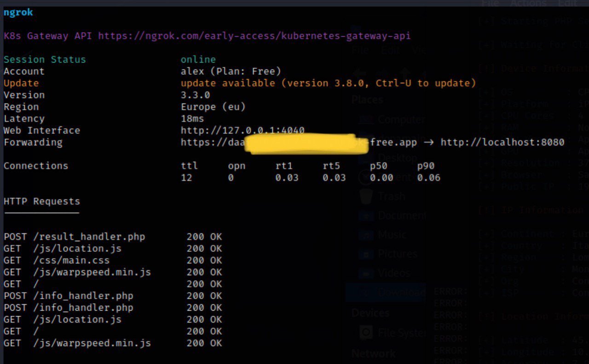
Task: Click the latency value 18ms
Action: point(192,119)
